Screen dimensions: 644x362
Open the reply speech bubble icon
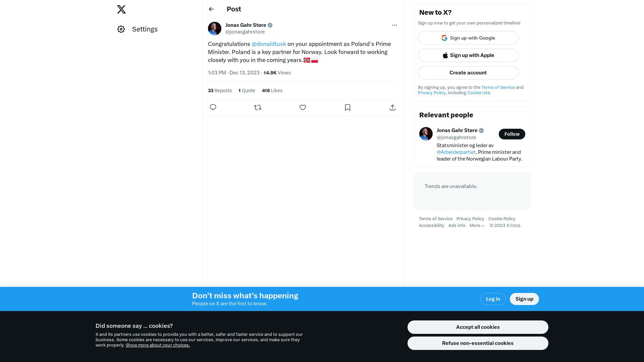coord(213,107)
